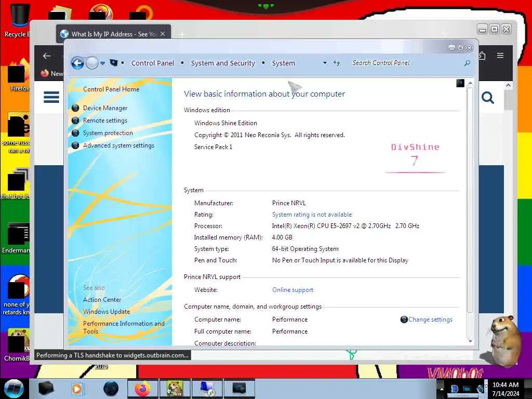Image resolution: width=532 pixels, height=399 pixels.
Task: Click shield icon beside Advanced system settings
Action: point(75,145)
